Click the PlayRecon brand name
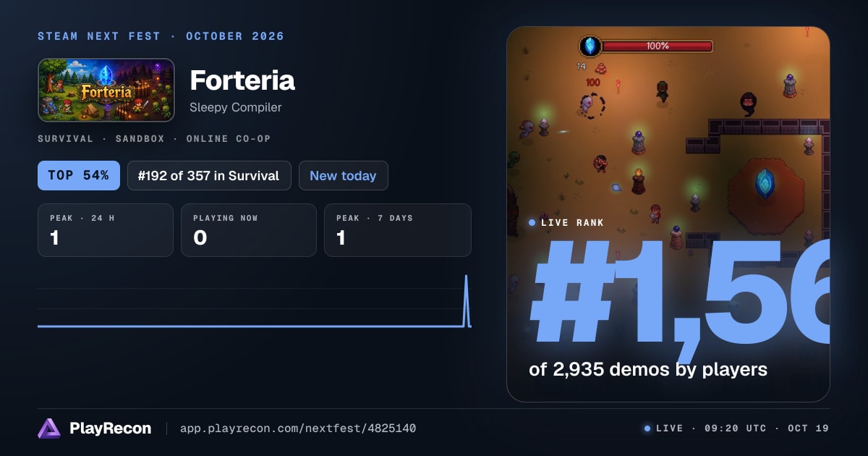Screen dimensions: 868x456 111,428
